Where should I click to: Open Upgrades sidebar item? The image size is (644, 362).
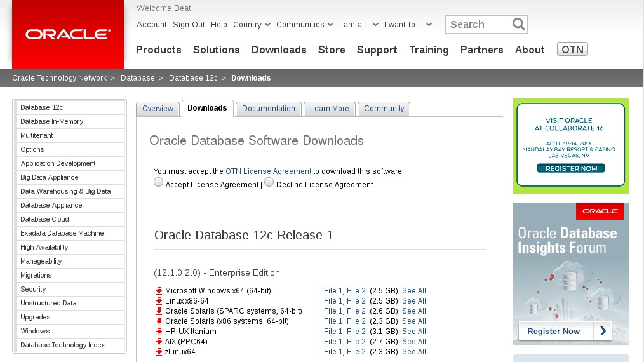point(70,317)
